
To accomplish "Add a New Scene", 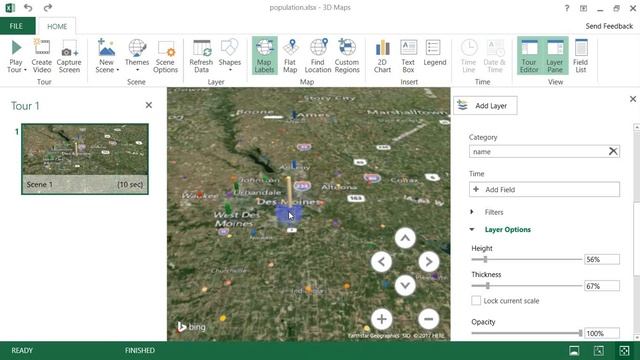I will (x=107, y=56).
